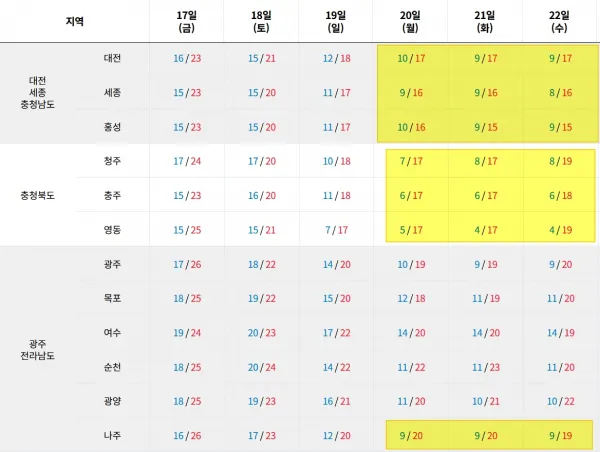The image size is (600, 452).
Task: Click the 세종 city row label
Action: point(112,92)
